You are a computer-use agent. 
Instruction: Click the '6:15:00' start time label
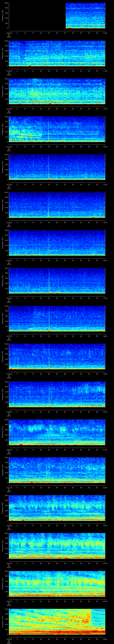9,260
